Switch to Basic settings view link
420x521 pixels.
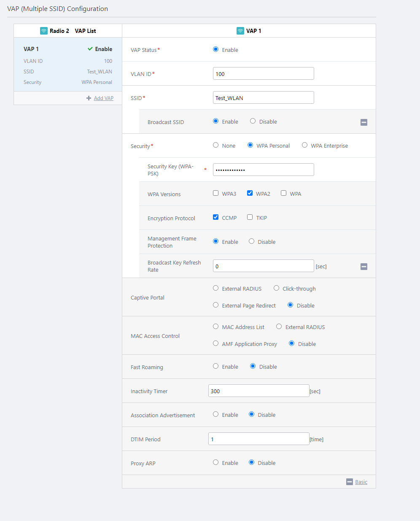pyautogui.click(x=361, y=482)
